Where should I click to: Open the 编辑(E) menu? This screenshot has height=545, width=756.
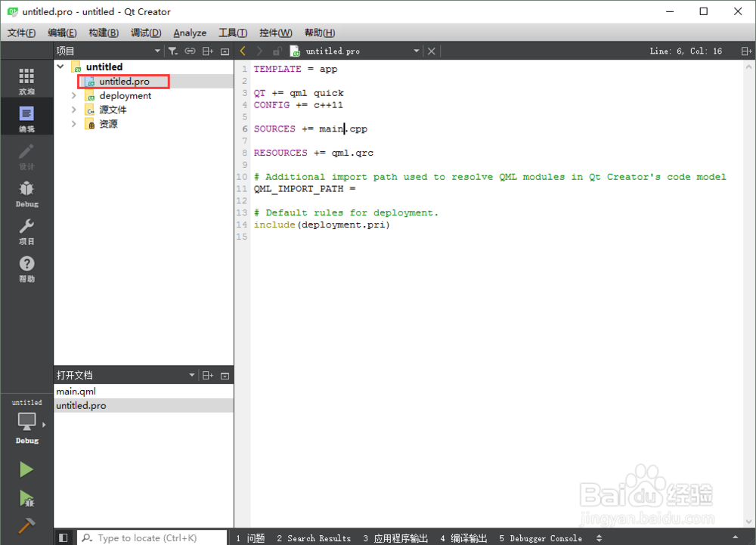coord(62,33)
